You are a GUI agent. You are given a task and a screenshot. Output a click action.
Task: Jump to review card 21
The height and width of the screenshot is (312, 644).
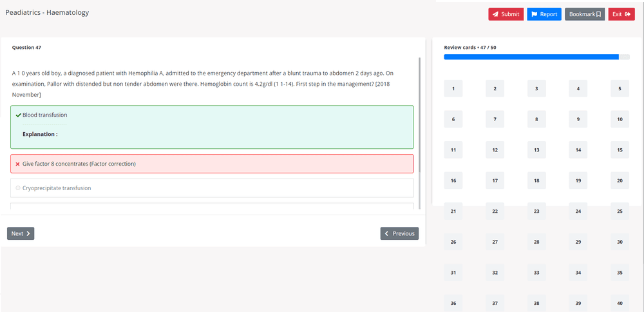click(x=453, y=211)
